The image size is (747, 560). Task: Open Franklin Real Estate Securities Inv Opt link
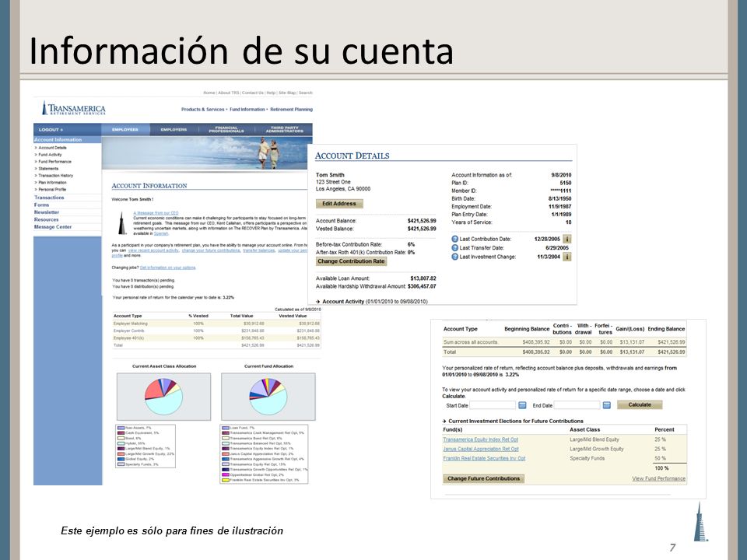coord(484,458)
